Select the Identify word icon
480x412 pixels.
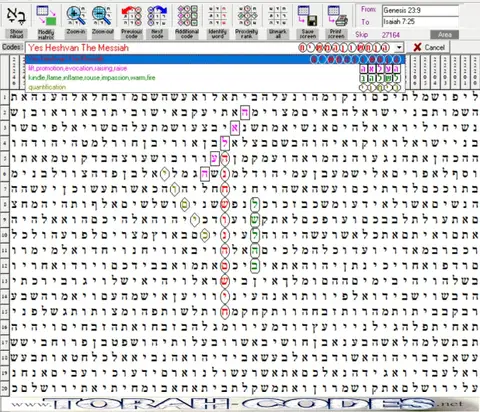point(217,16)
